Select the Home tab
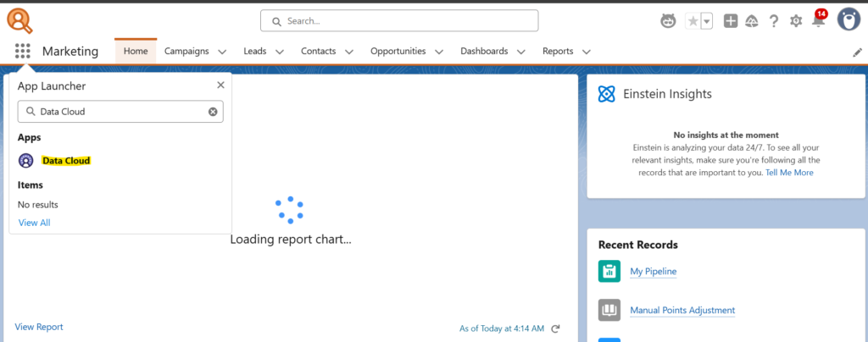This screenshot has height=342, width=868. click(136, 52)
